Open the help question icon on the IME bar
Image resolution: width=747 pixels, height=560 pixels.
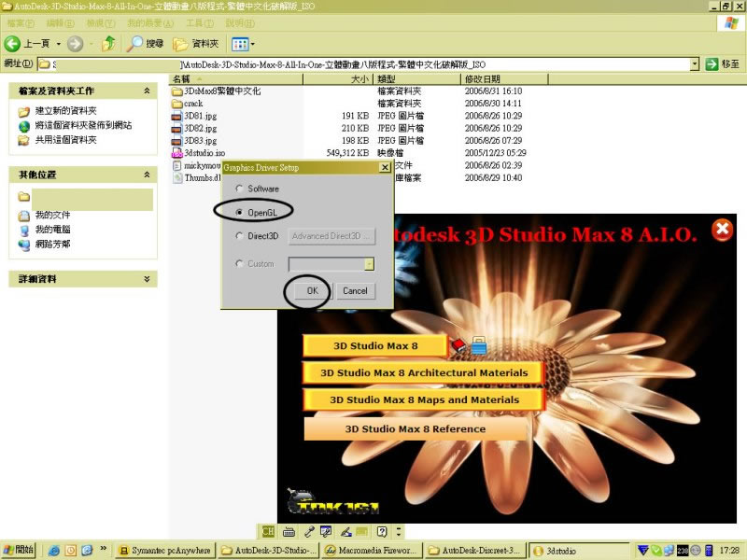tap(382, 531)
